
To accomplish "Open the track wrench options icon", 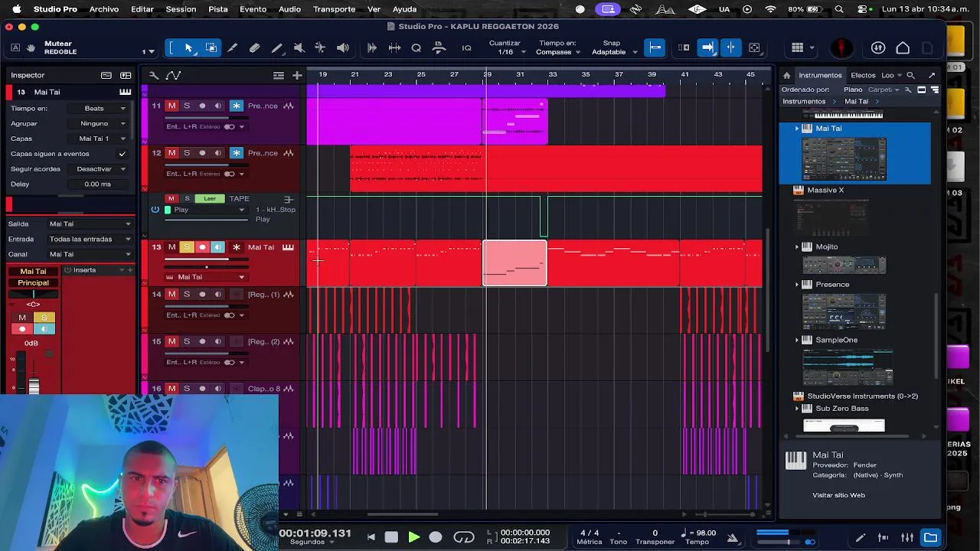I will point(153,75).
